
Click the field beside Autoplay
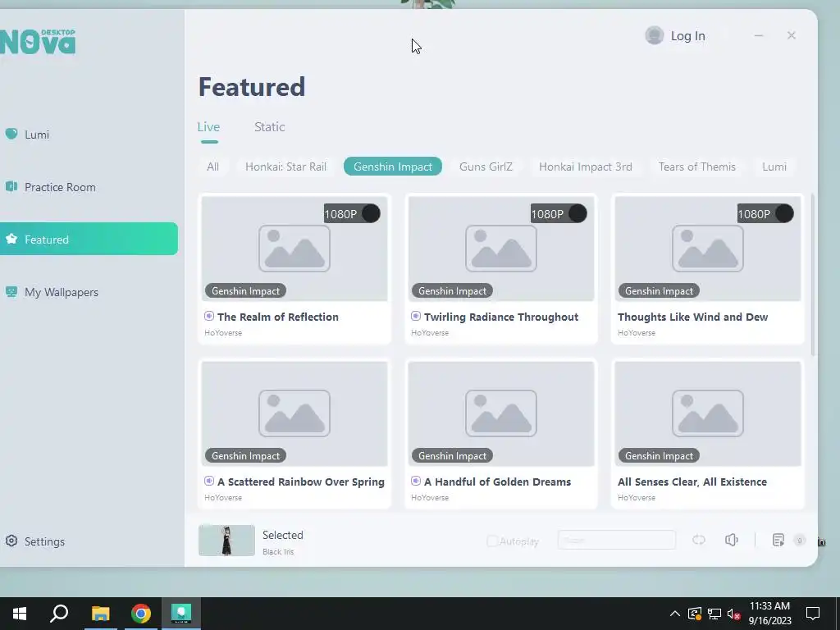pos(617,540)
